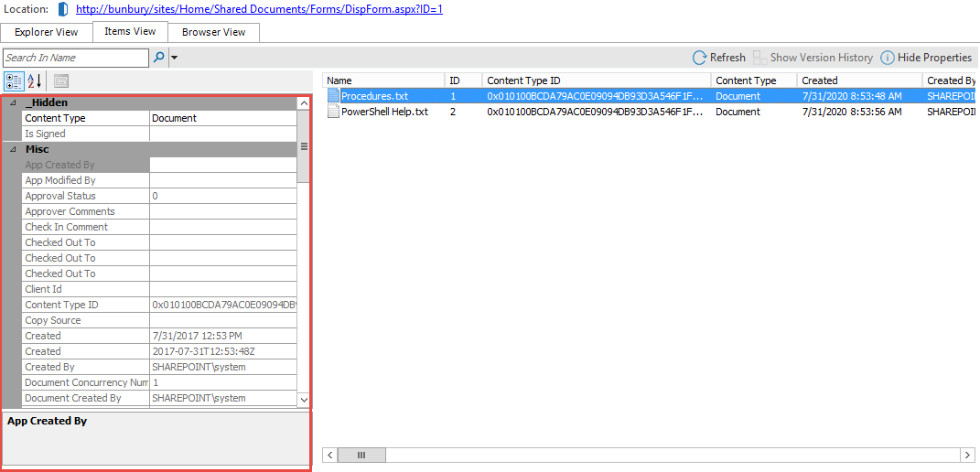Click the 0x010100BCDA79AC0E09094DB property value
This screenshot has height=472, width=980.
pyautogui.click(x=224, y=306)
